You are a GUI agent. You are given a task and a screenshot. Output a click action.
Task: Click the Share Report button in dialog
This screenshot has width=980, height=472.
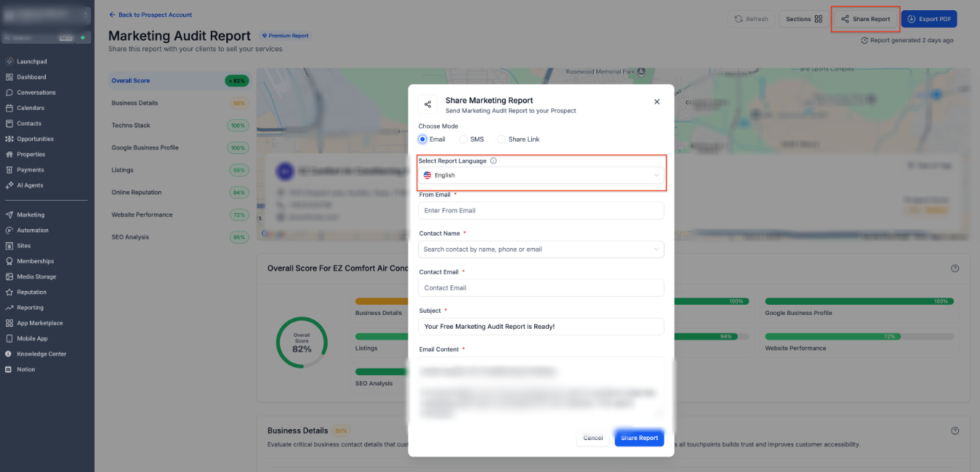(639, 438)
